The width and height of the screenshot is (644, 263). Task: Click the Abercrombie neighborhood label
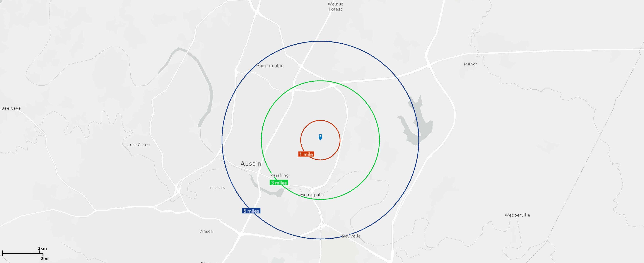click(270, 66)
